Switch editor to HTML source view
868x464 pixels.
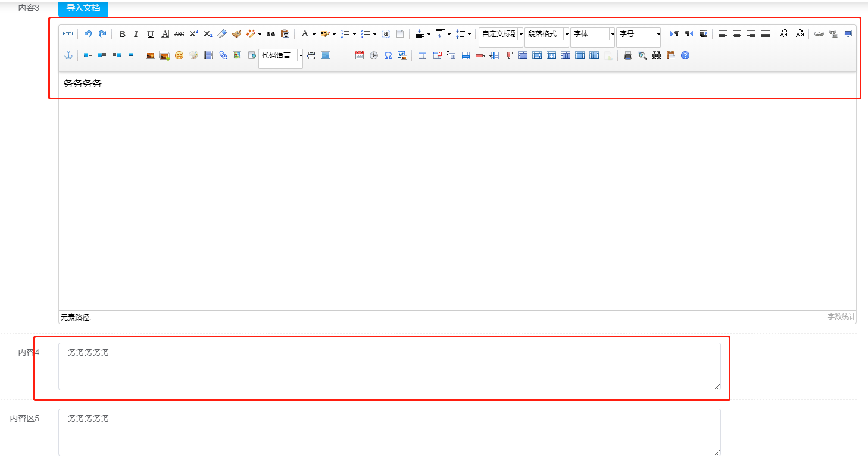pyautogui.click(x=68, y=34)
